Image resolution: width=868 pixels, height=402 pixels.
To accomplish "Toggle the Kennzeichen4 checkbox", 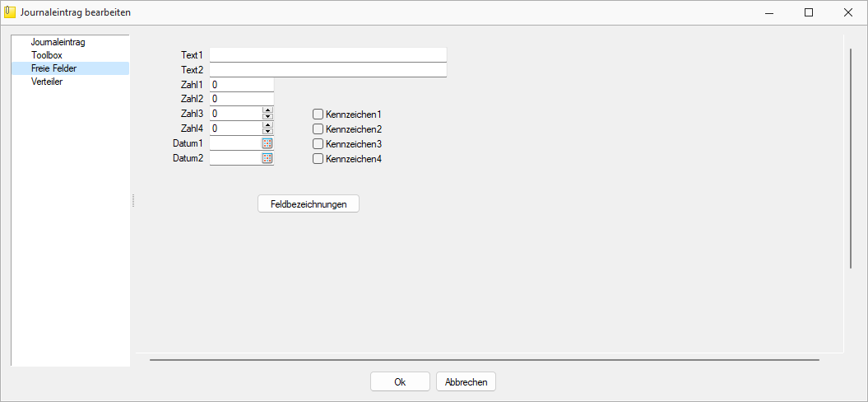I will pos(318,159).
